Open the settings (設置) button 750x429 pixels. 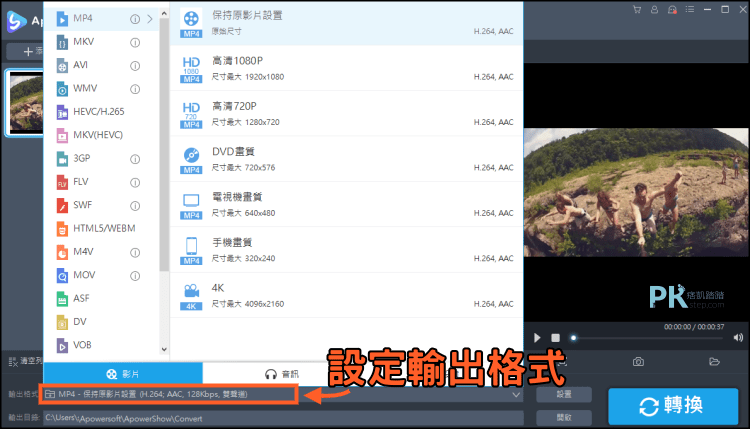pyautogui.click(x=564, y=394)
